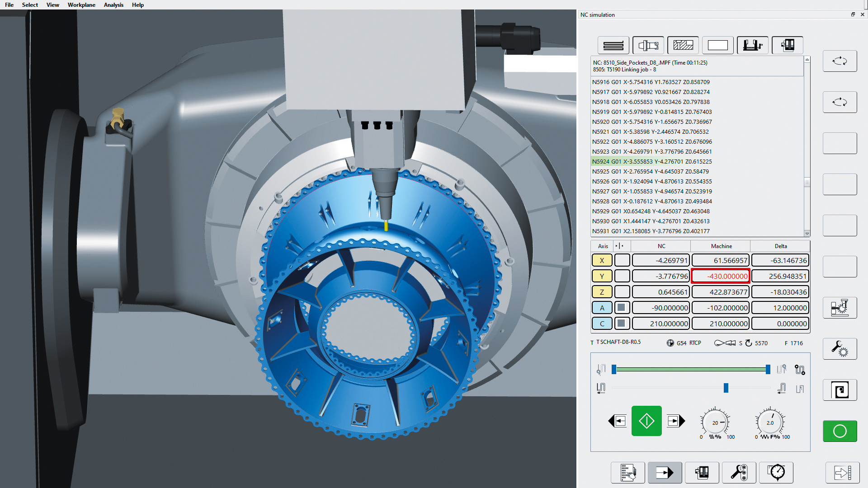Start simulation with the green play button

pos(646,421)
